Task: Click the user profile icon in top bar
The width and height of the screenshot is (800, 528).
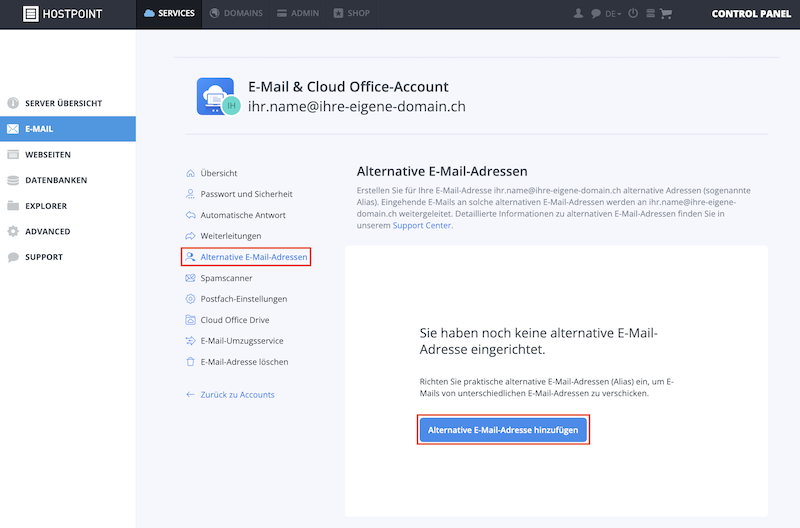Action: click(x=578, y=14)
